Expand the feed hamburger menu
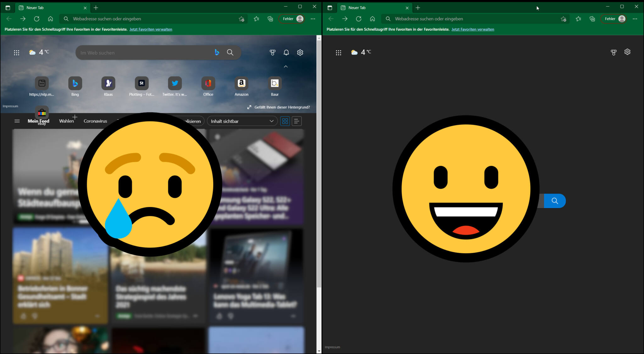Viewport: 644px width, 354px height. [17, 121]
